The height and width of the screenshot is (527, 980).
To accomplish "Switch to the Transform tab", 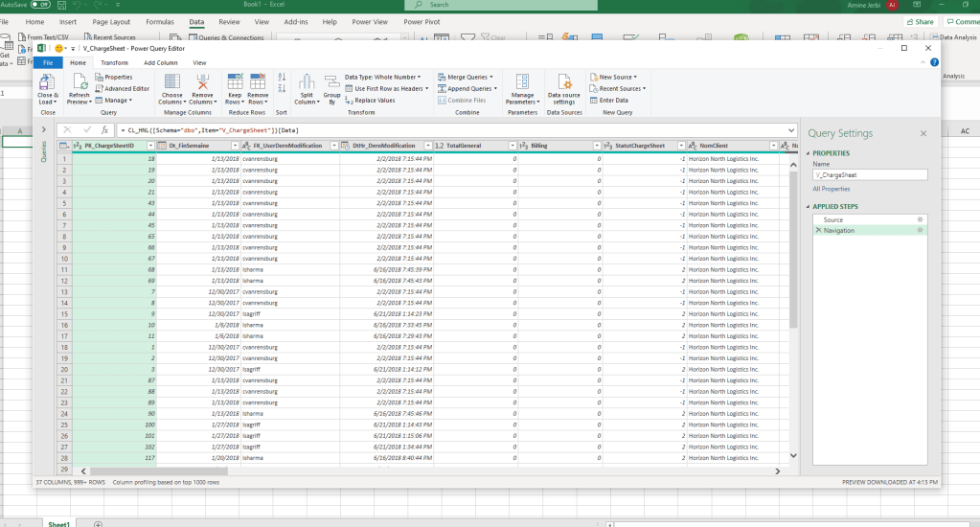I will click(114, 62).
